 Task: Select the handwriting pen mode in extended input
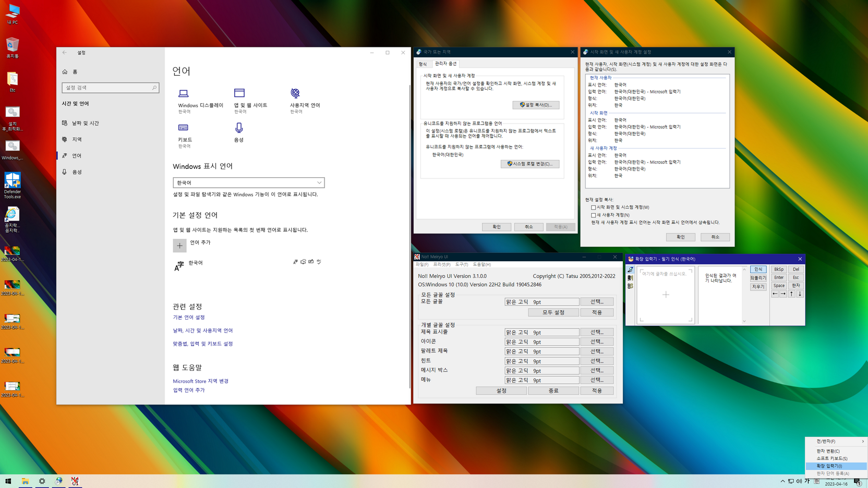click(630, 270)
